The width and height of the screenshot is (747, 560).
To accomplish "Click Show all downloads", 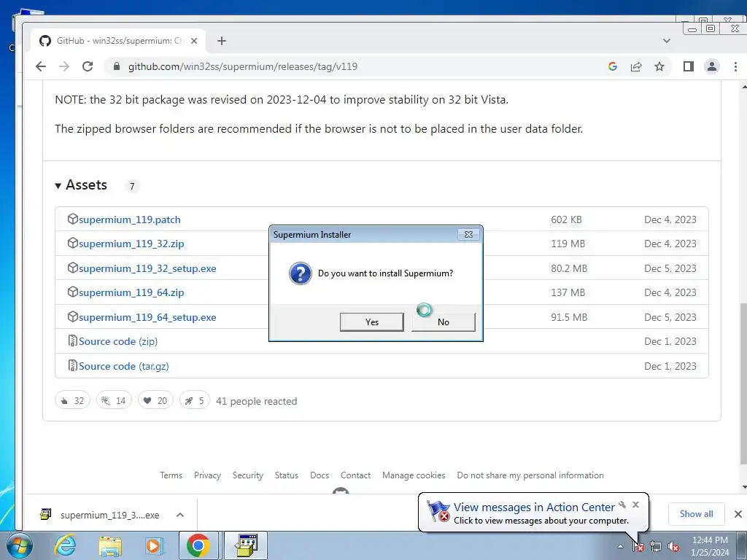I will click(696, 514).
